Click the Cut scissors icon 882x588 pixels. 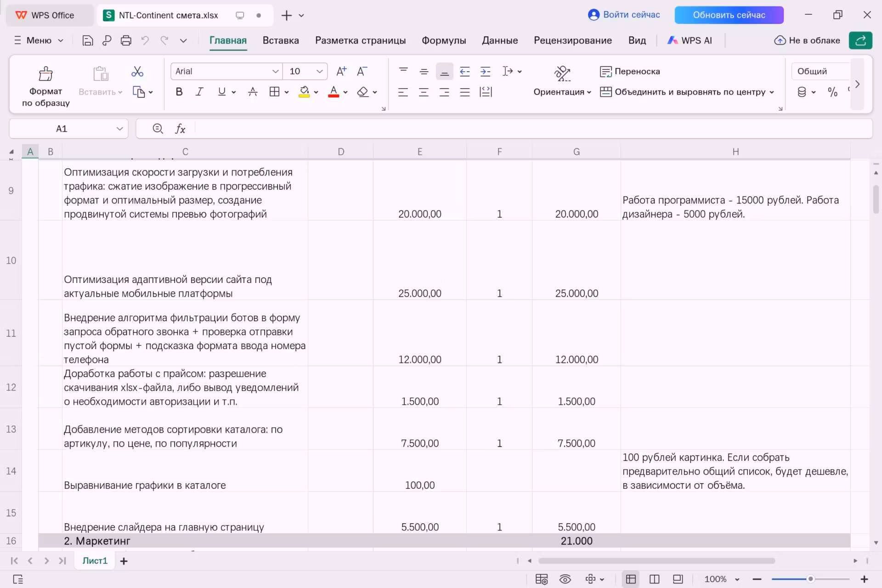[x=137, y=71]
